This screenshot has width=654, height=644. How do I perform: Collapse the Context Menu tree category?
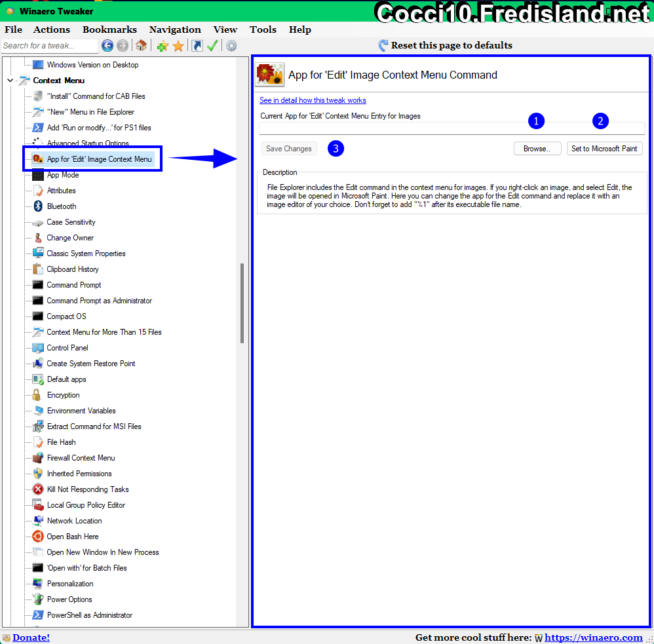(x=10, y=81)
